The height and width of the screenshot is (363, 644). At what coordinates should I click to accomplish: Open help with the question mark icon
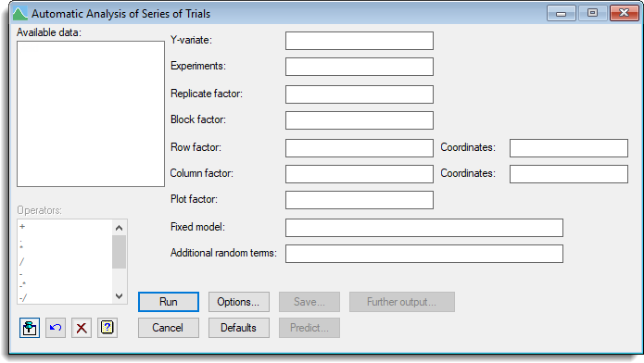[x=107, y=328]
